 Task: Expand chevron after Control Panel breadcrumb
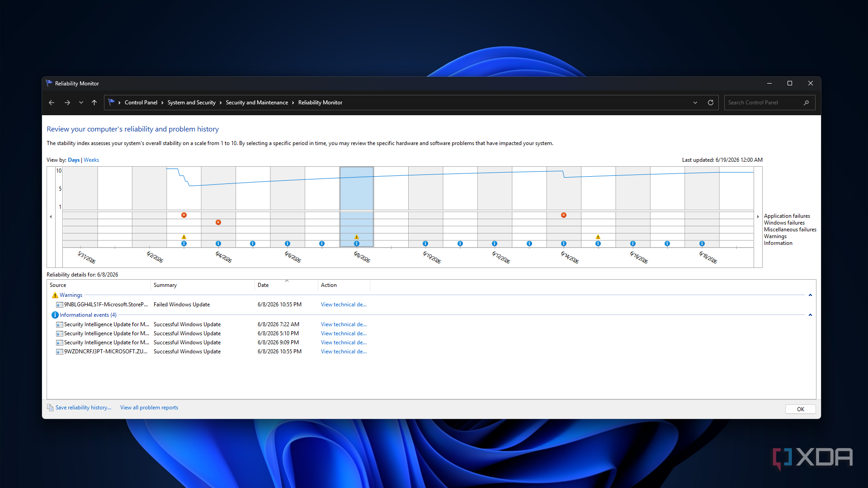(x=162, y=103)
